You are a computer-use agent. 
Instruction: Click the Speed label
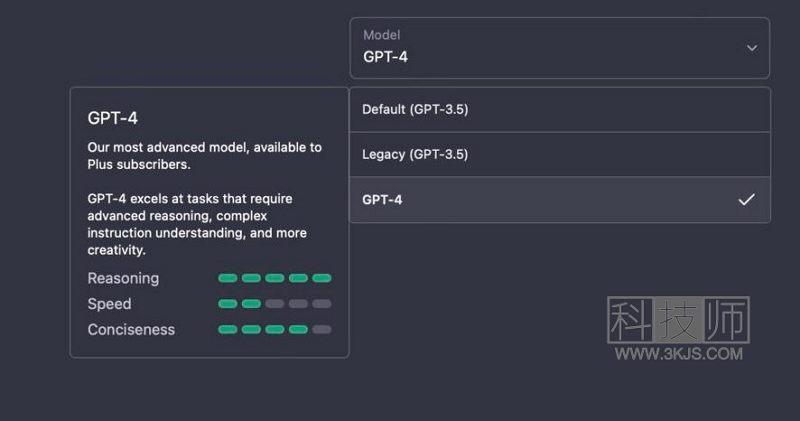(x=109, y=304)
